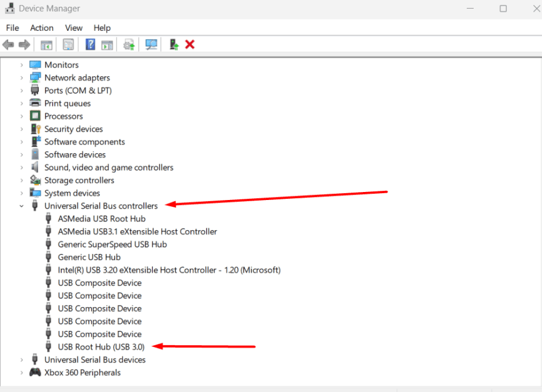Expand Sound, video and game controllers
Viewport: 542px width, 392px height.
[x=22, y=167]
